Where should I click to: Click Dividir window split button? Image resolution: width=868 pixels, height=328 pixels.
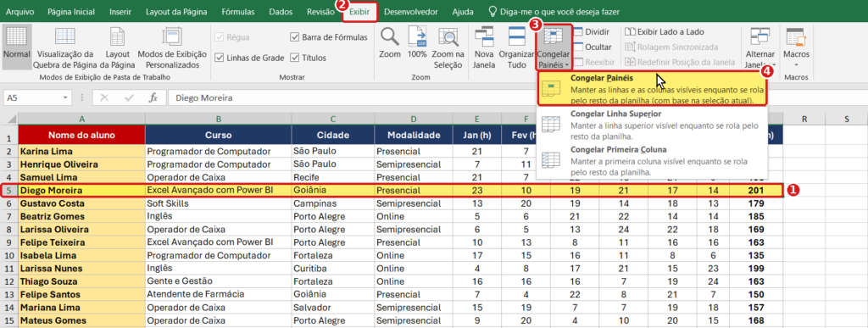tap(591, 32)
